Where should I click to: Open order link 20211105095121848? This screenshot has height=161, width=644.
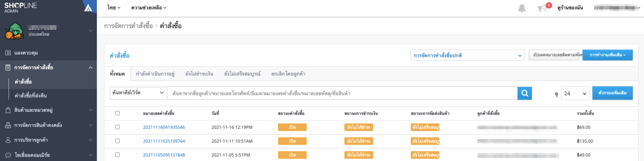164,155
